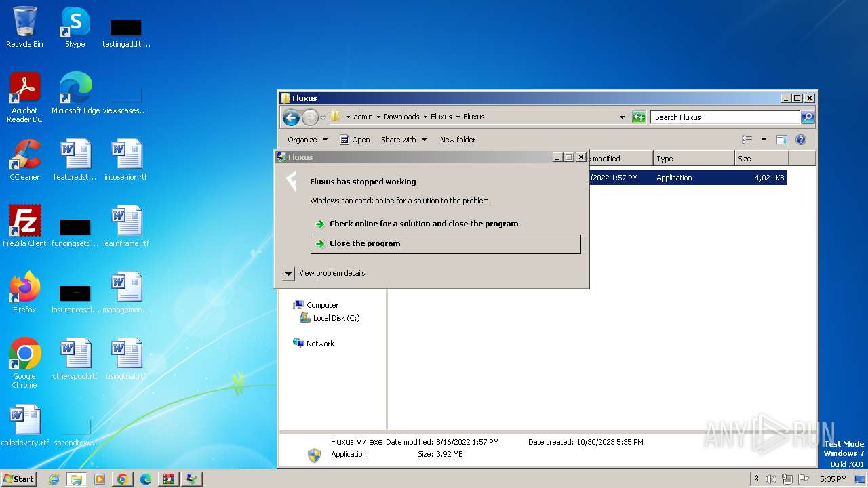Viewport: 868px width, 488px height.
Task: Click the Fluxus crash dialog taskbar button
Action: point(192,479)
